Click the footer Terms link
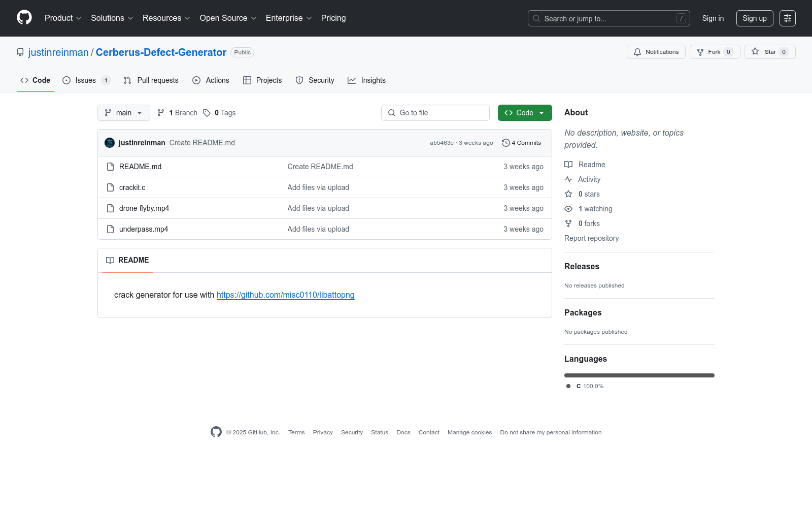This screenshot has width=812, height=508. 296,432
